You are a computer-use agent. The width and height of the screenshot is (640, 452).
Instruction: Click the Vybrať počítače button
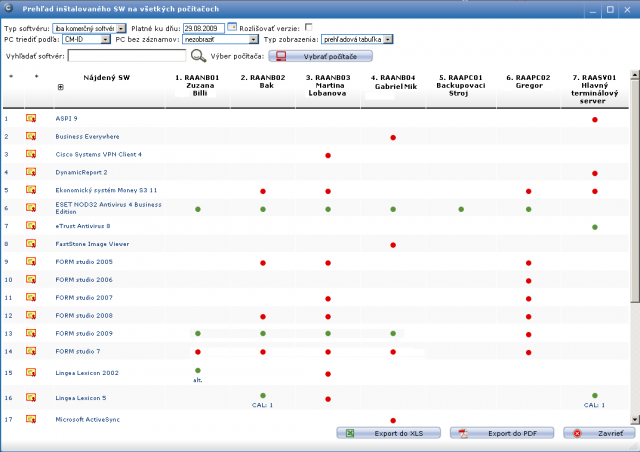pyautogui.click(x=320, y=56)
